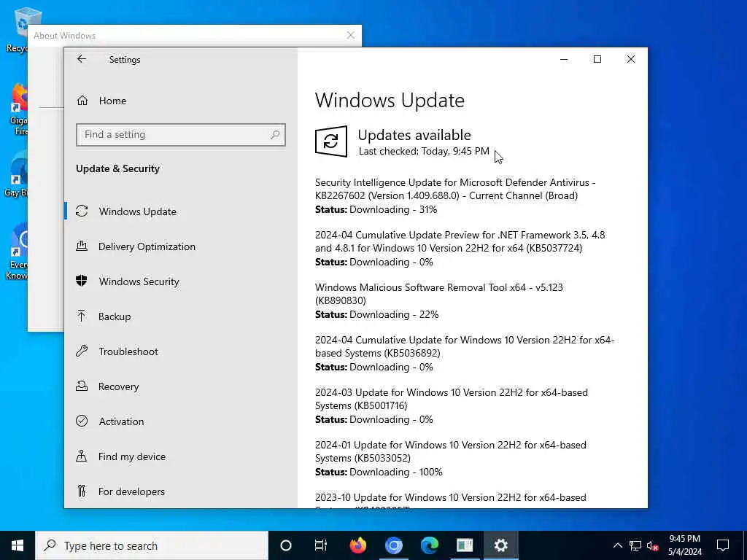Click the Home house icon

pos(82,101)
